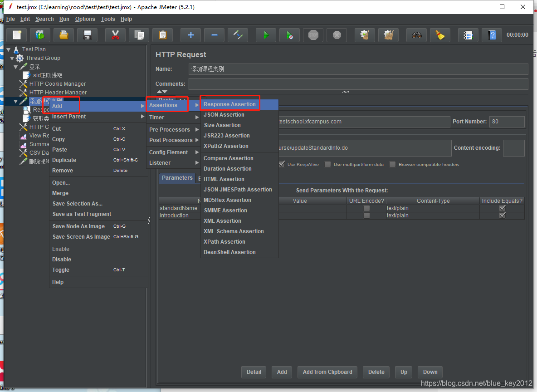Choose Response Assertion from submenu
This screenshot has height=392, width=537.
tap(239, 104)
